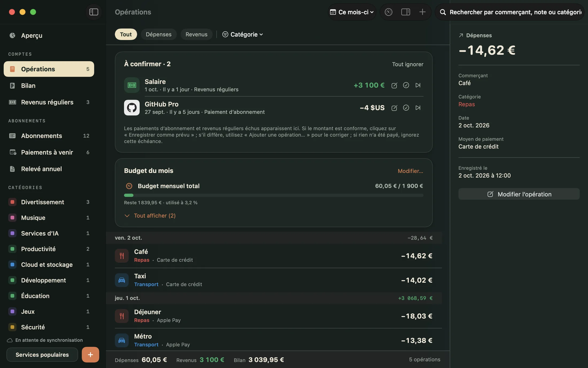This screenshot has width=588, height=368.
Task: Confirm GitHub Pro payment checkmark
Action: pyautogui.click(x=406, y=108)
